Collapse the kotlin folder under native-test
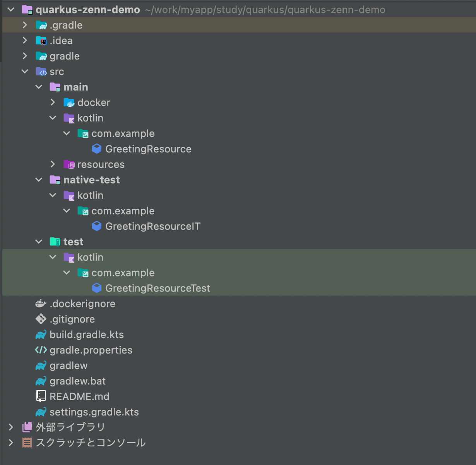 [x=53, y=195]
